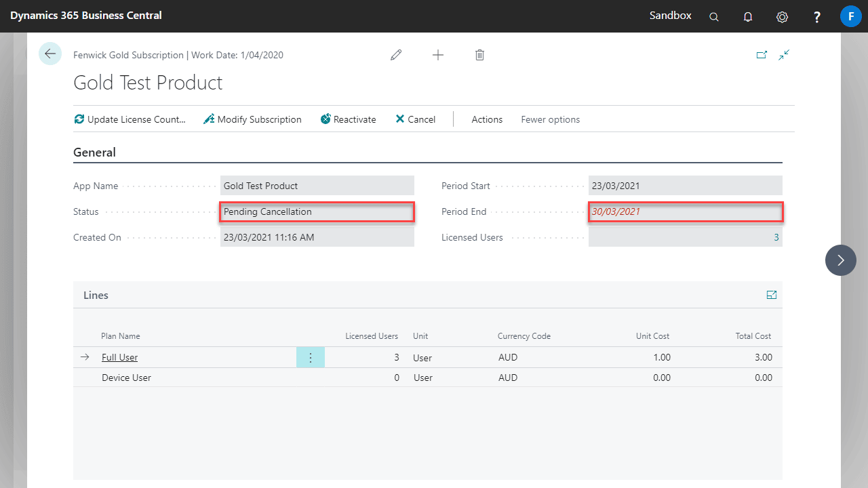
Task: Open the Full User plan link
Action: click(x=119, y=357)
